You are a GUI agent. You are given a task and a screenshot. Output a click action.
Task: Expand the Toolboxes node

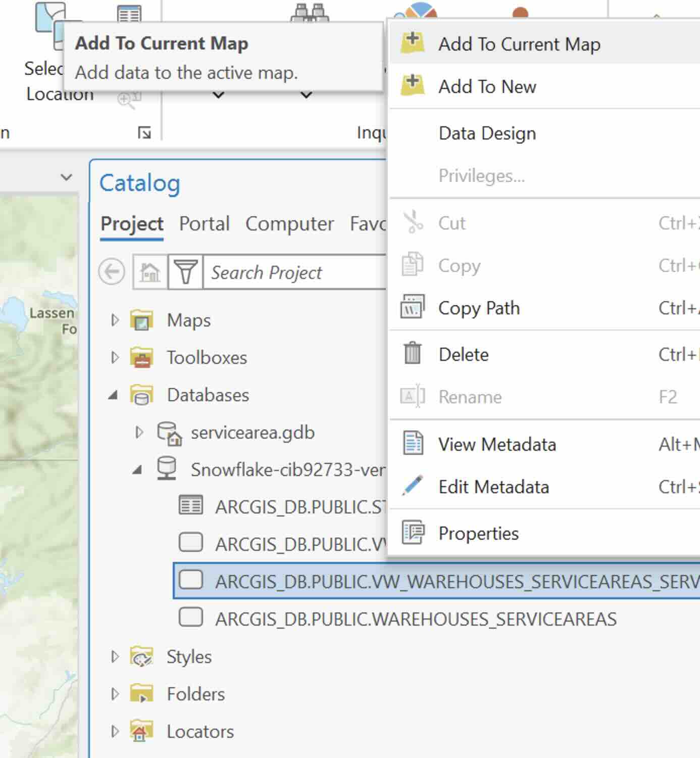[x=115, y=357]
